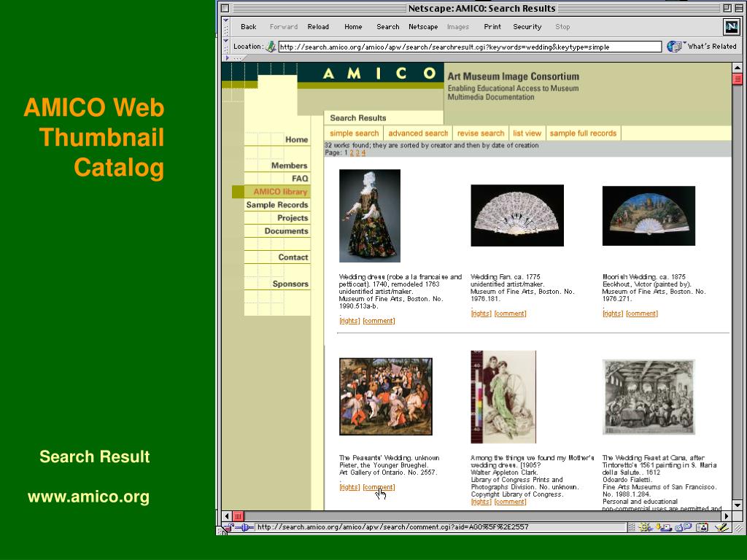
Task: Go to results page 4
Action: 363,153
